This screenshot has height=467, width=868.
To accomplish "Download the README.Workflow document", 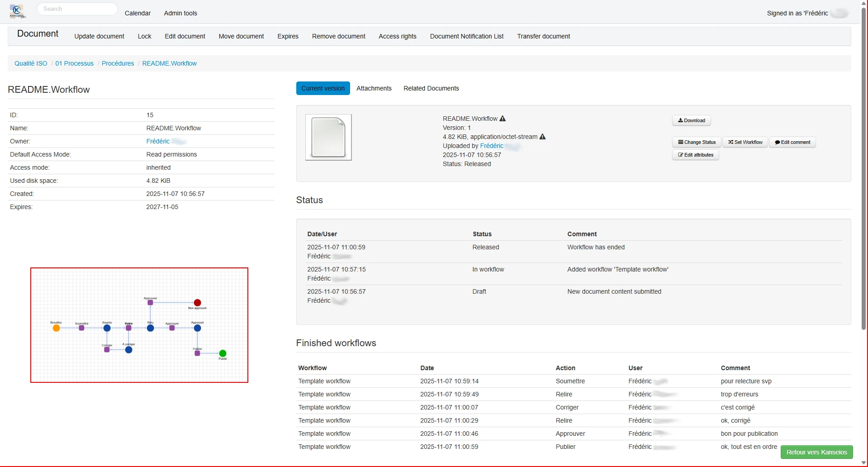I will click(691, 120).
